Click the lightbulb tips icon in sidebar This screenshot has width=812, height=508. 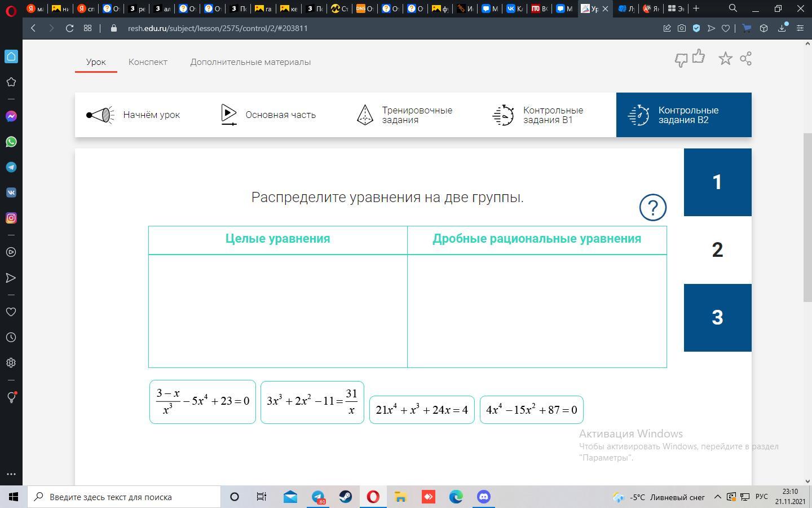tap(11, 397)
